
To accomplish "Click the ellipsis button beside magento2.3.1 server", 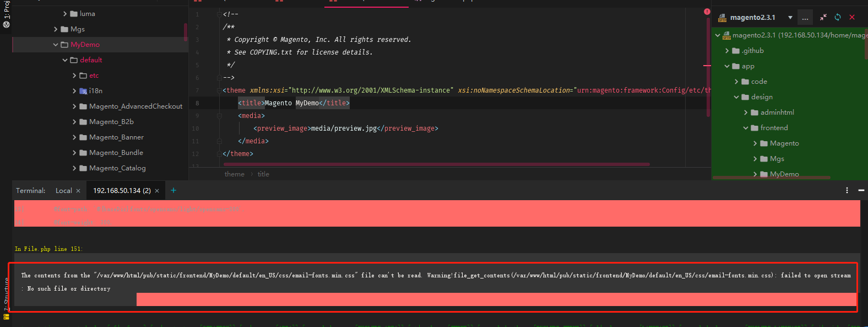I will click(805, 18).
